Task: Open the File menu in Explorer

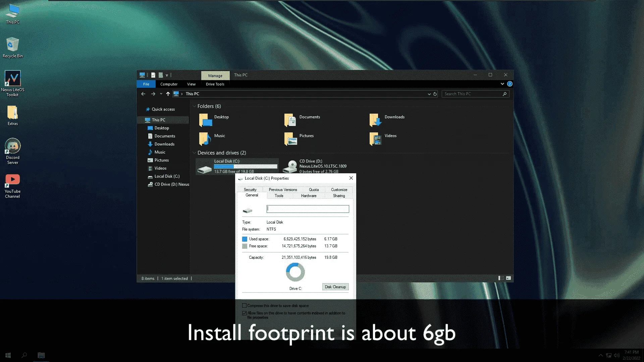Action: [146, 84]
